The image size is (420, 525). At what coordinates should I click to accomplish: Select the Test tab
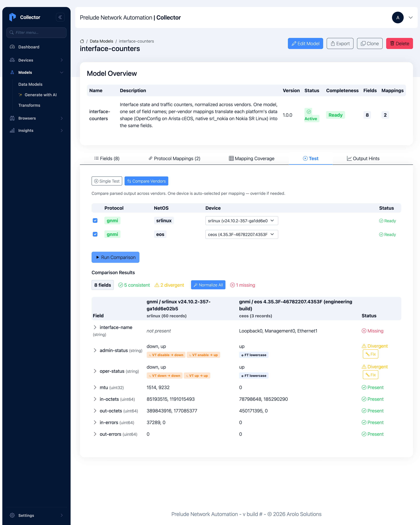310,159
